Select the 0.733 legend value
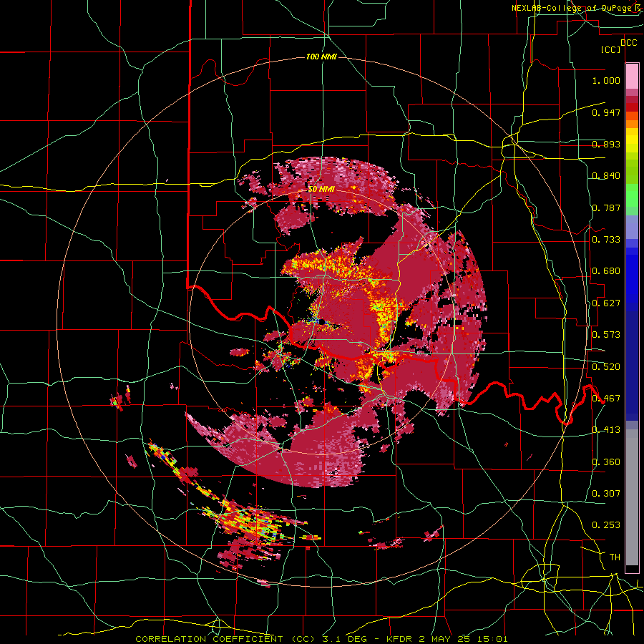This screenshot has width=644, height=644. pos(606,240)
